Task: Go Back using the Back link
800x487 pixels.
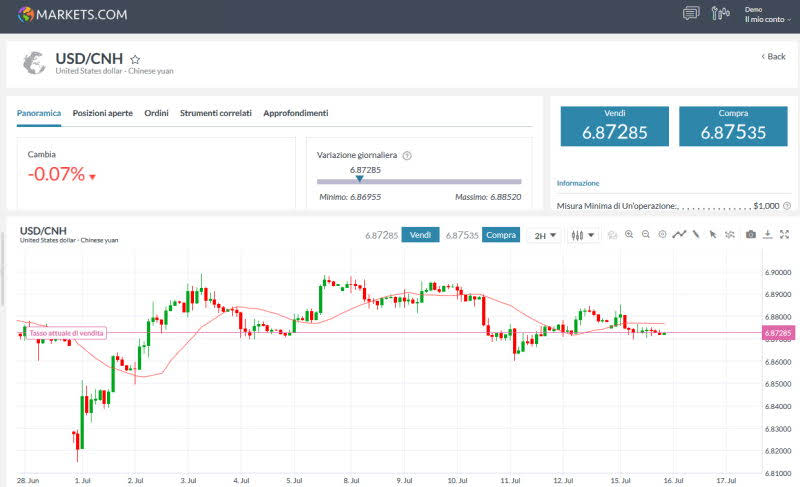Action: pyautogui.click(x=774, y=56)
